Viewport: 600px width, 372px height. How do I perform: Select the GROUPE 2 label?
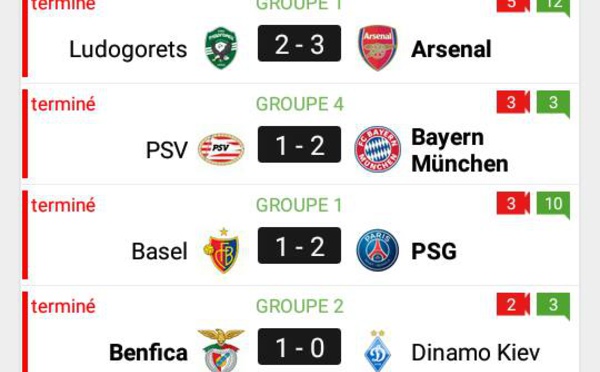point(300,306)
